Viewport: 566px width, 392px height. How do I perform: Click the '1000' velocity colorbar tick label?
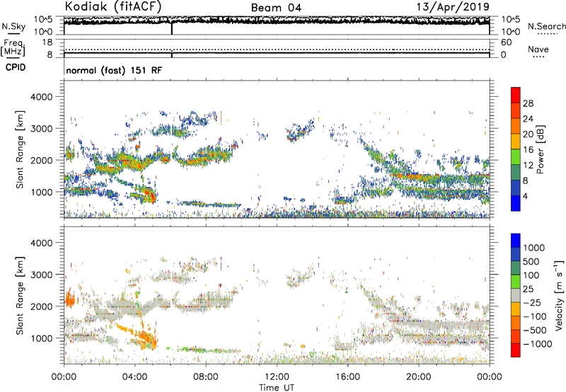tap(534, 248)
